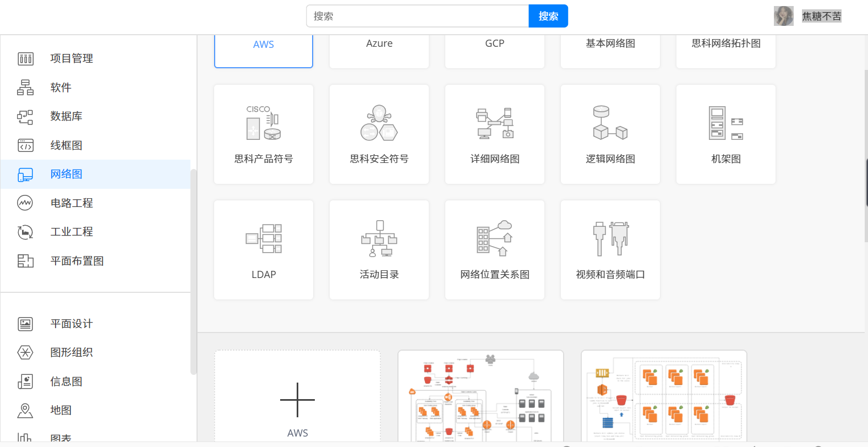This screenshot has height=447, width=868.
Task: Select the AWS category tab
Action: coord(264,51)
